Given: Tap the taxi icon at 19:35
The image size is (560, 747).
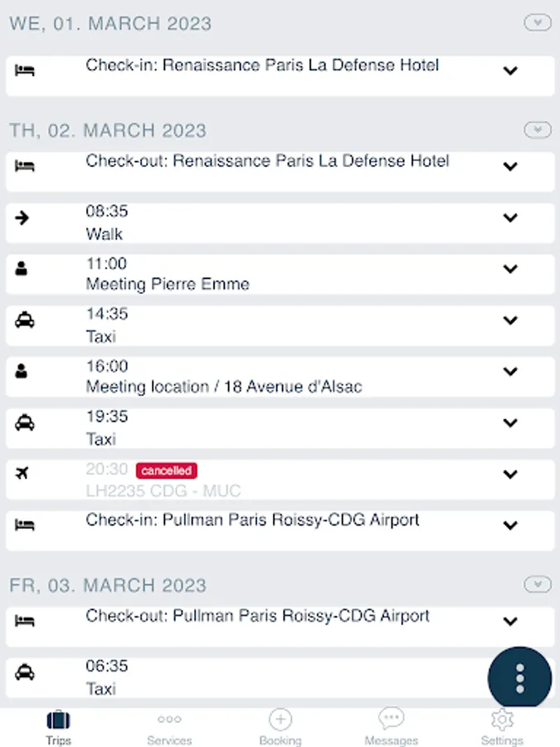Looking at the screenshot, I should pyautogui.click(x=25, y=422).
